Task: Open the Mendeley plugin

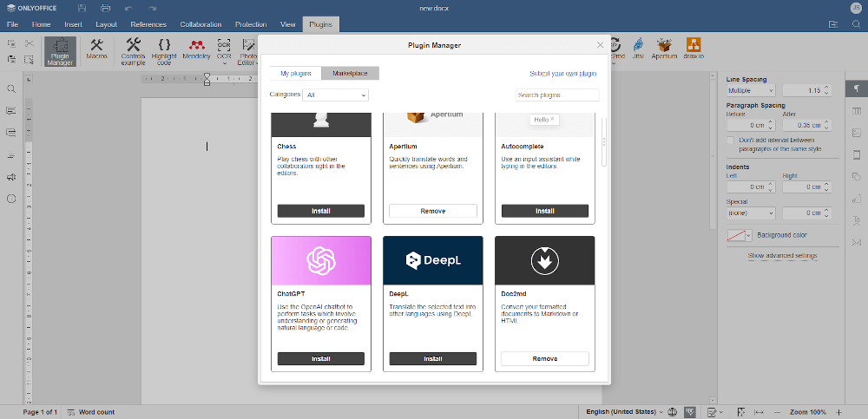Action: [x=196, y=49]
